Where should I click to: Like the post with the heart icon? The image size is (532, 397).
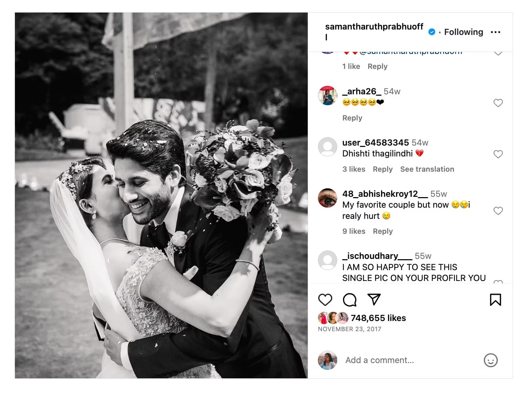[325, 300]
